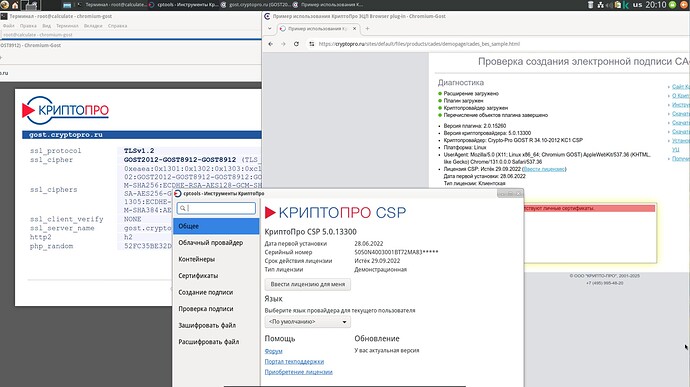This screenshot has height=387, width=690.
Task: Select 'Контейнеры' in cptools sidebar
Action: point(197,259)
